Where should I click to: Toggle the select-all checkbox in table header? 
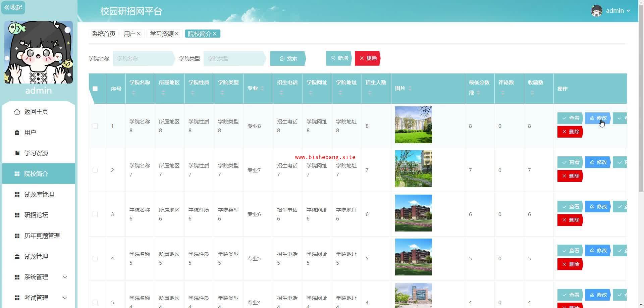tap(95, 89)
